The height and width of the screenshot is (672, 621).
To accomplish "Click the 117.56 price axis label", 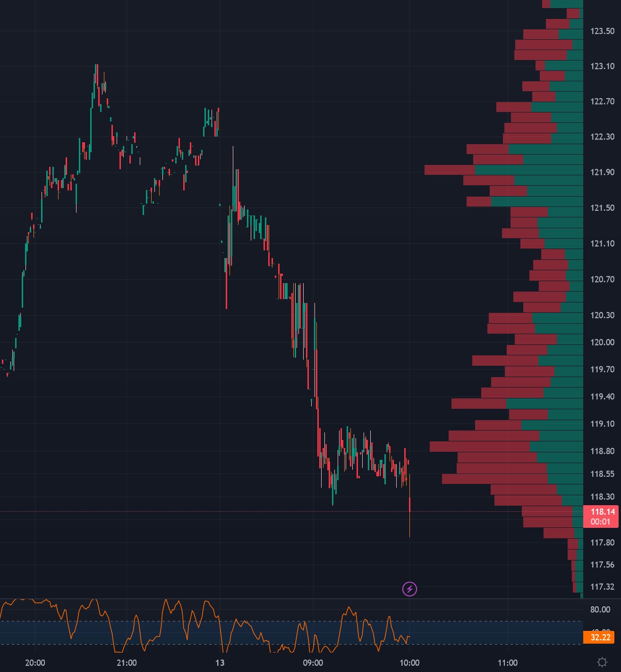I will 603,565.
